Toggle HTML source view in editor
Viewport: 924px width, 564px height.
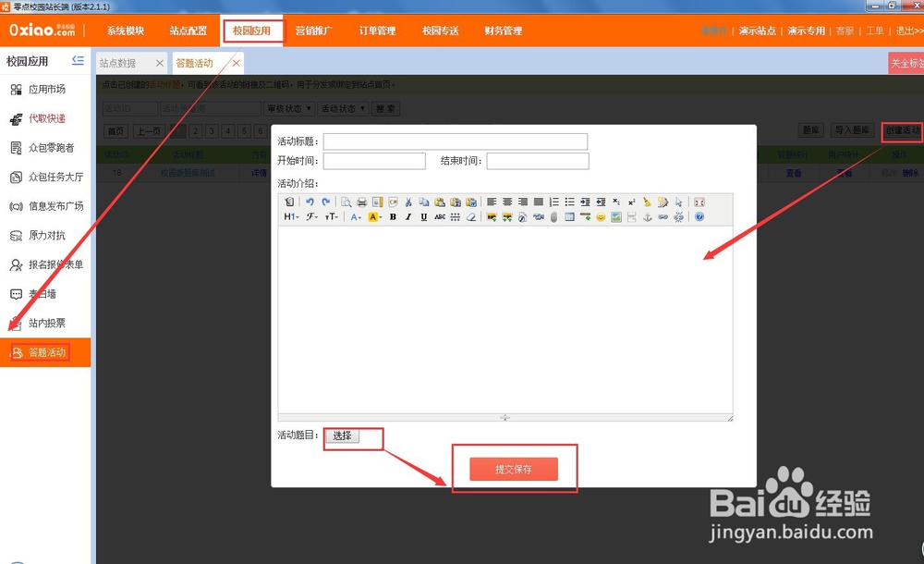click(x=289, y=202)
